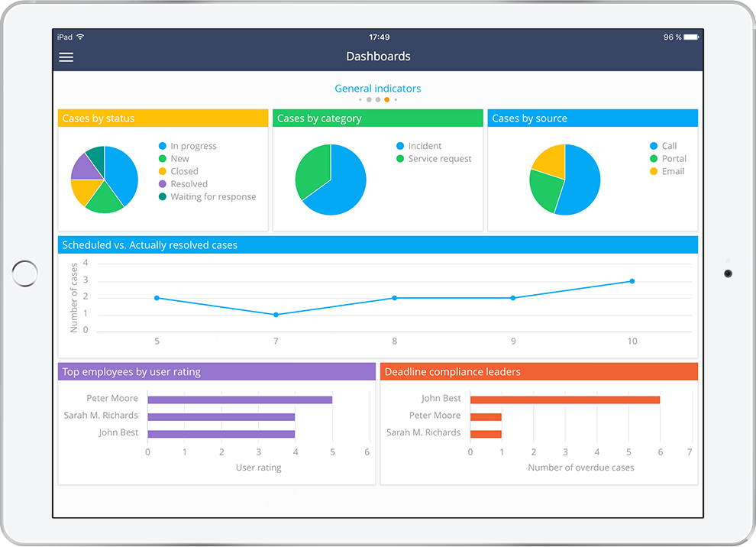Toggle the In progress legend item
The height and width of the screenshot is (547, 756).
tap(192, 146)
